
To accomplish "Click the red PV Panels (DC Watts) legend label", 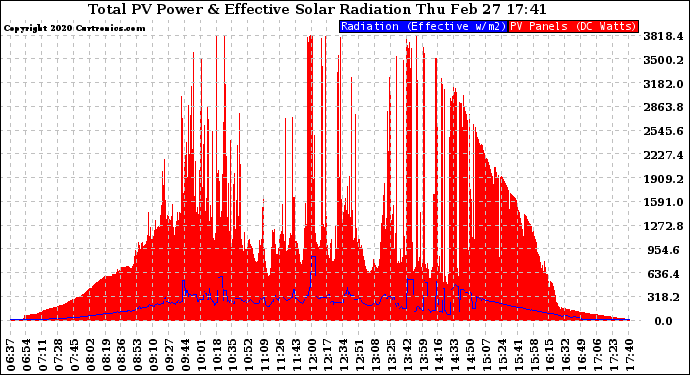I will point(573,26).
